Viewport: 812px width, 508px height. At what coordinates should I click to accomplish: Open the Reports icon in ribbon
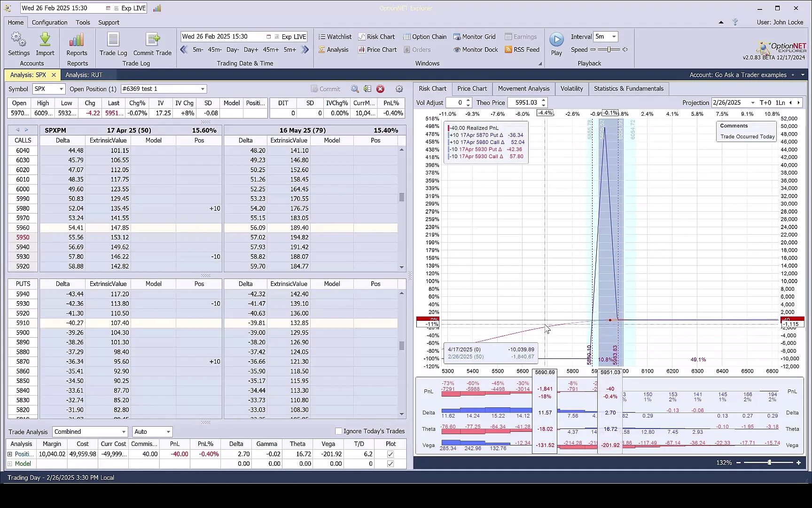click(77, 44)
